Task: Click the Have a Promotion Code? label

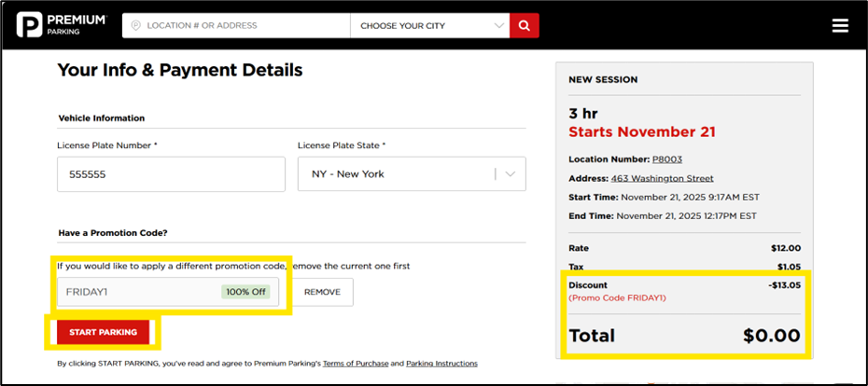Action: coord(113,233)
